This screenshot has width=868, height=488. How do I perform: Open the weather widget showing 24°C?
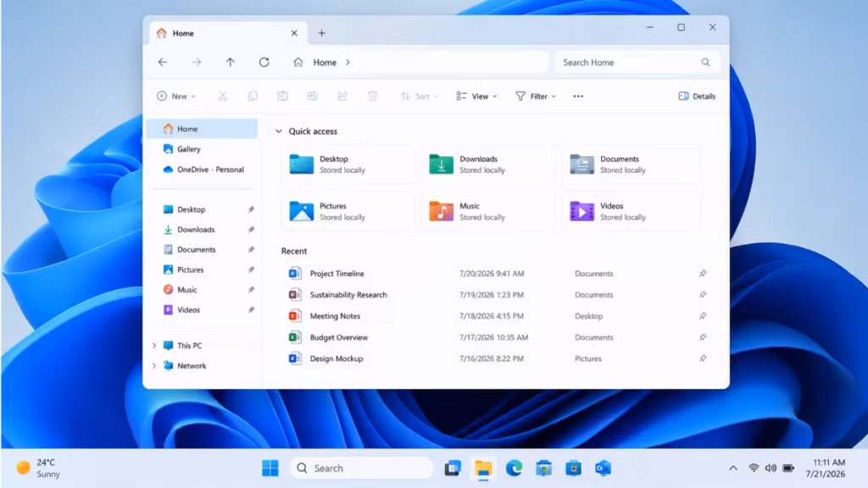click(38, 468)
